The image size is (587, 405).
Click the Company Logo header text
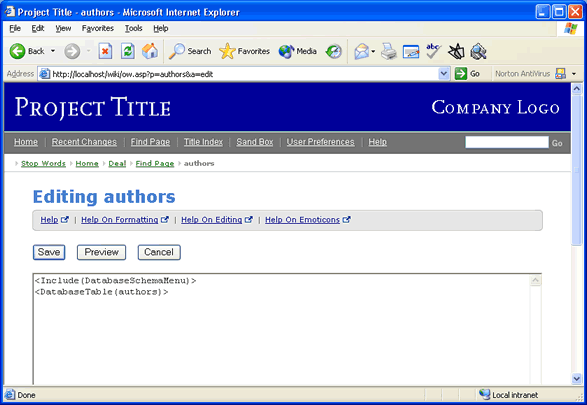pos(495,108)
